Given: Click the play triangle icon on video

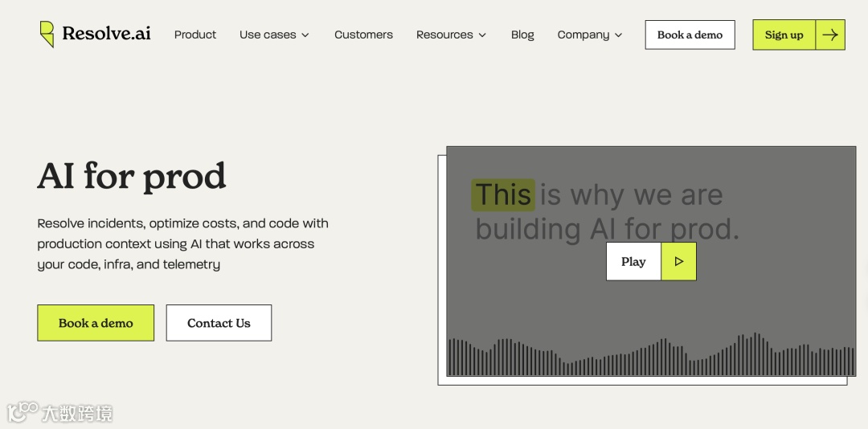Looking at the screenshot, I should (x=679, y=261).
